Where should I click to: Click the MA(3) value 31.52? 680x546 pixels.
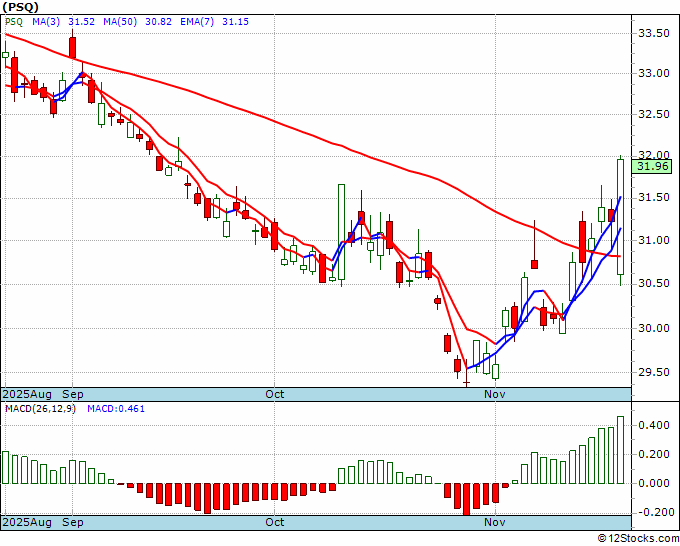coord(82,22)
